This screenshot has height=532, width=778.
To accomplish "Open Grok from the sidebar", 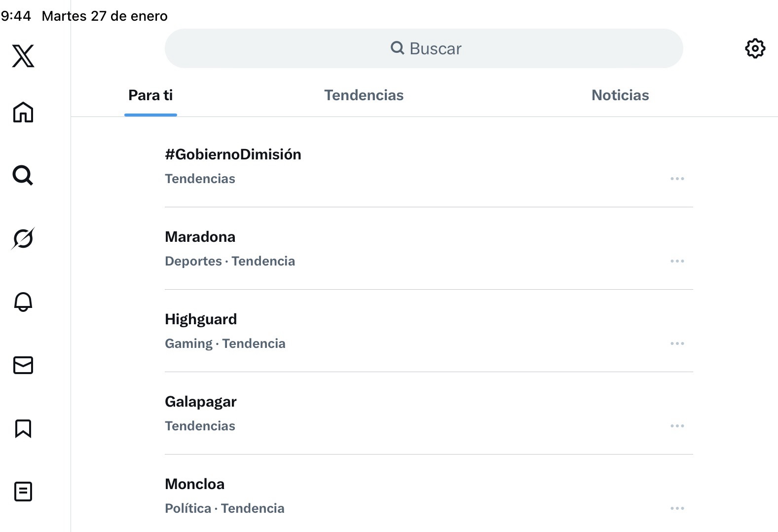I will [x=23, y=238].
